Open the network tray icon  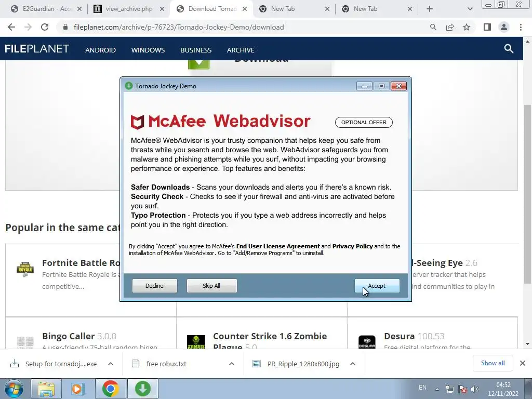(450, 389)
